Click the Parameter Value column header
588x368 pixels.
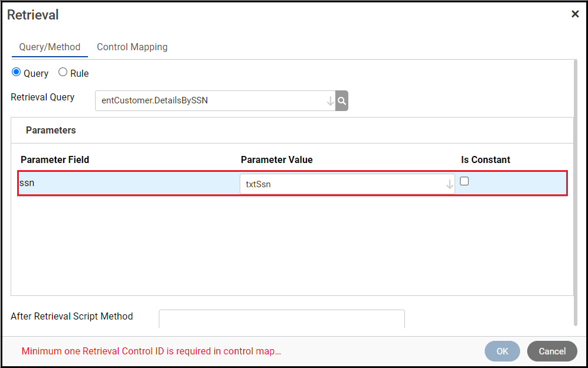click(277, 159)
